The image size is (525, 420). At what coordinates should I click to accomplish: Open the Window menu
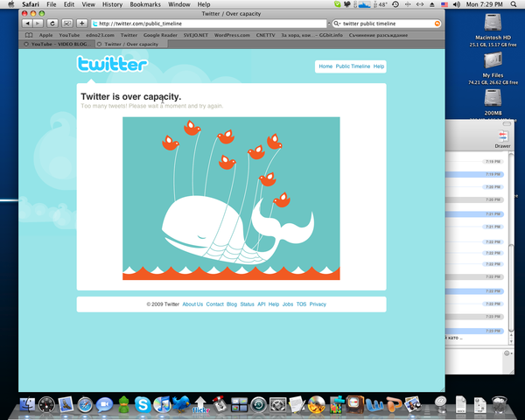(179, 4)
